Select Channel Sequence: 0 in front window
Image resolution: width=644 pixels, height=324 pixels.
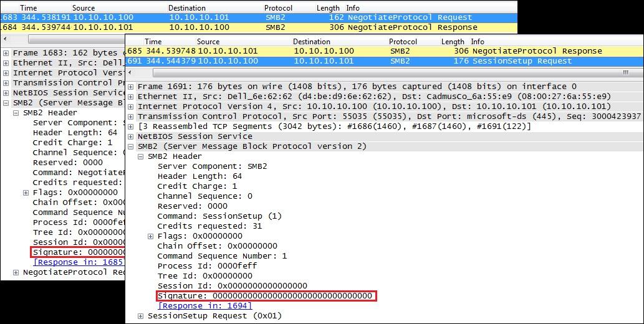pyautogui.click(x=204, y=196)
